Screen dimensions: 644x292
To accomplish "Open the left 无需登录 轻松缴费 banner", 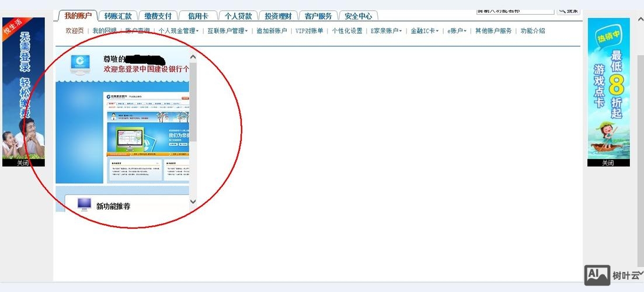I will coord(23,88).
